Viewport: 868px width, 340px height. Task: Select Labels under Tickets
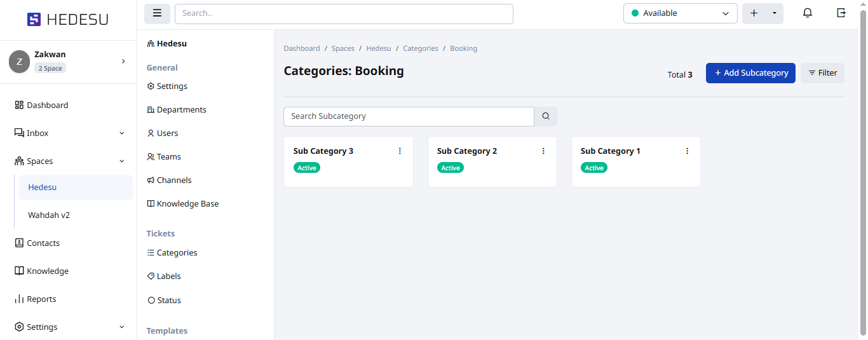tap(168, 276)
